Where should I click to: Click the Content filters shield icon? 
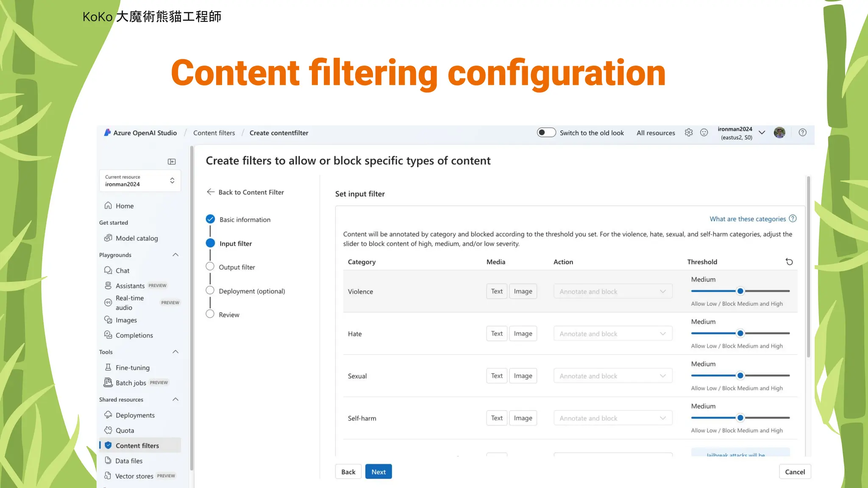click(x=108, y=445)
